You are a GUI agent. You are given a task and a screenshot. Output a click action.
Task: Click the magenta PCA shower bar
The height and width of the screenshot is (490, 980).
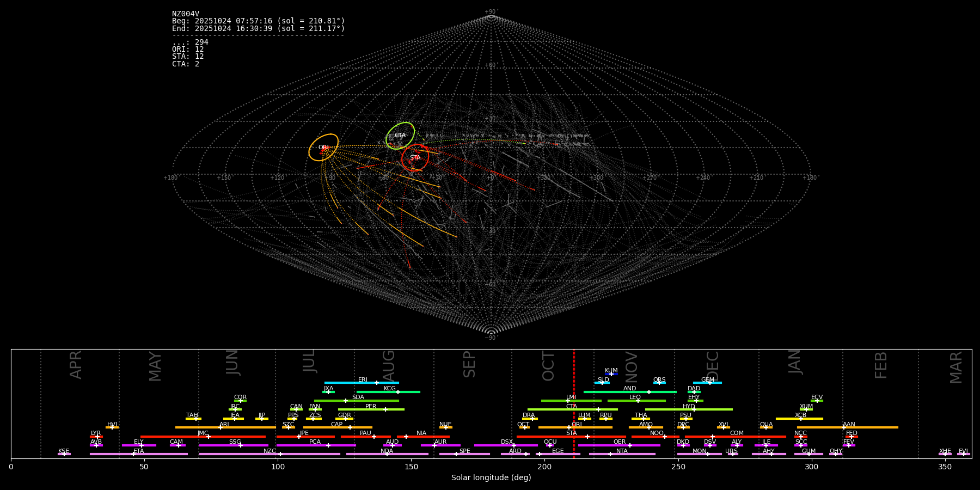(x=316, y=445)
